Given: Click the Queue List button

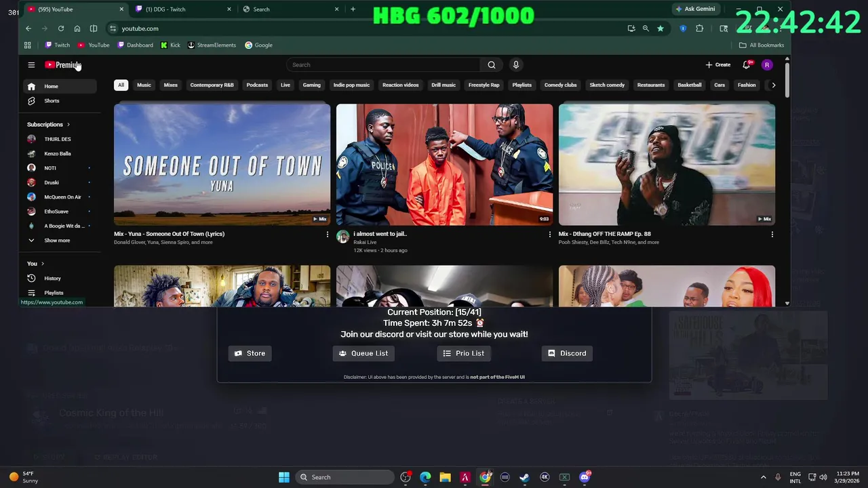Looking at the screenshot, I should click(x=363, y=353).
